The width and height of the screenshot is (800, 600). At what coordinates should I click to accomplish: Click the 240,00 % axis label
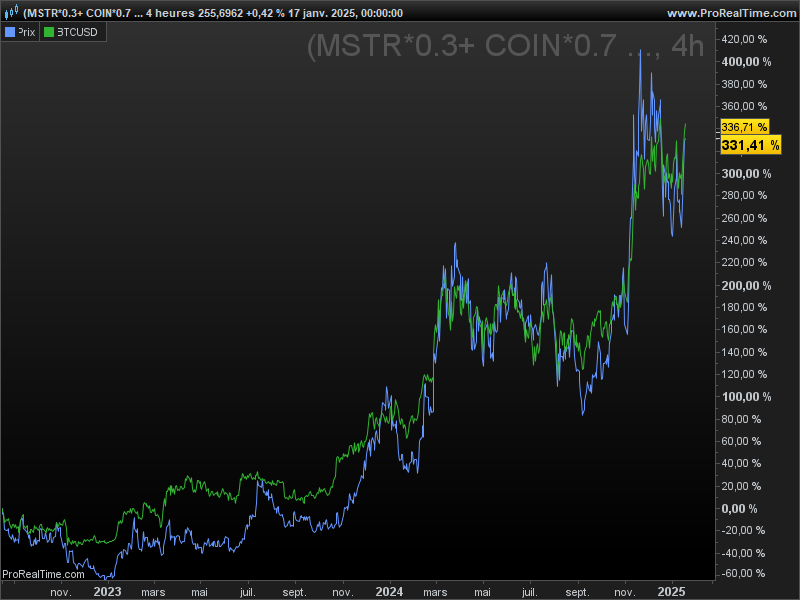click(x=744, y=240)
